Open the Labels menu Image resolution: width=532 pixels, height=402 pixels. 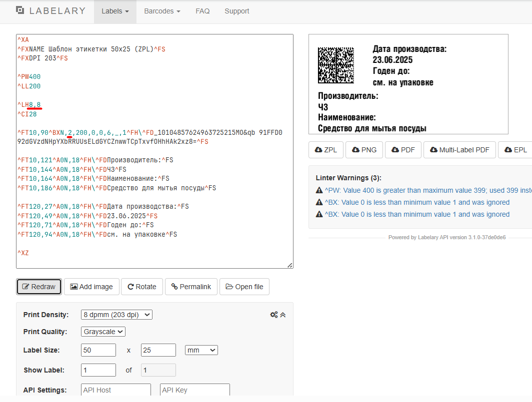115,11
